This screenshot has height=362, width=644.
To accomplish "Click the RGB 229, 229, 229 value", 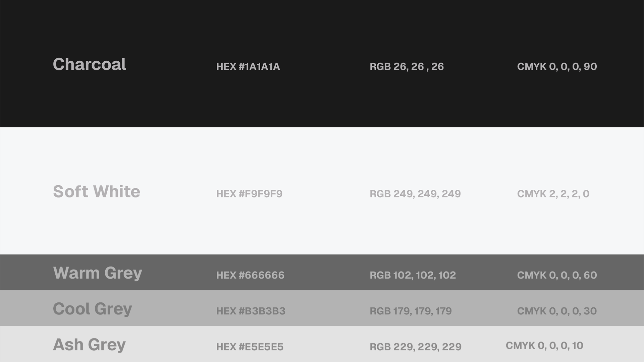I will pyautogui.click(x=415, y=347).
